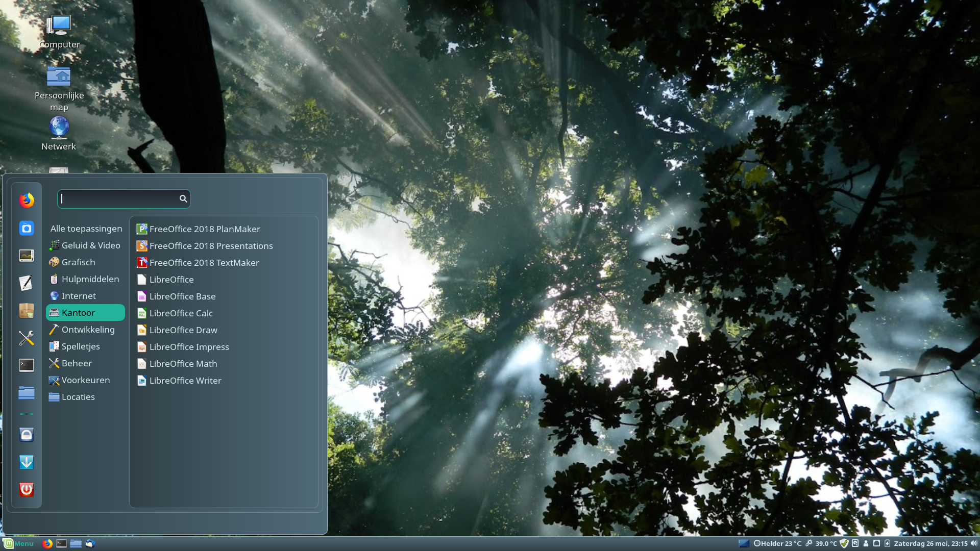Click the red shut down power button
The height and width of the screenshot is (551, 980).
click(x=27, y=490)
